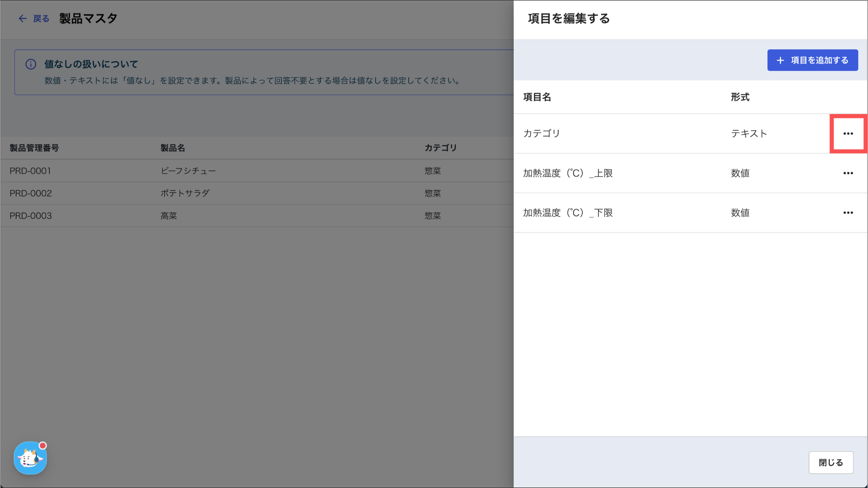Select product row PRD-0003 高菜

click(x=257, y=216)
